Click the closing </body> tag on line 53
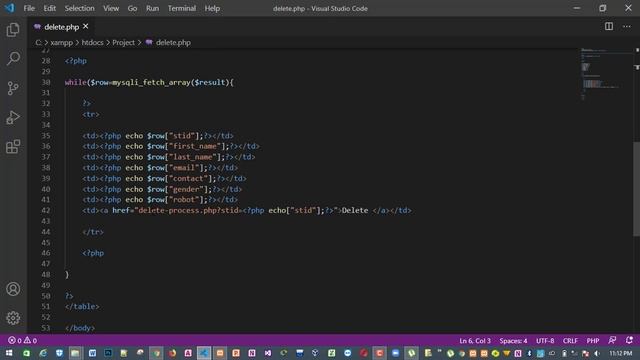This screenshot has height=360, width=640. coord(80,328)
